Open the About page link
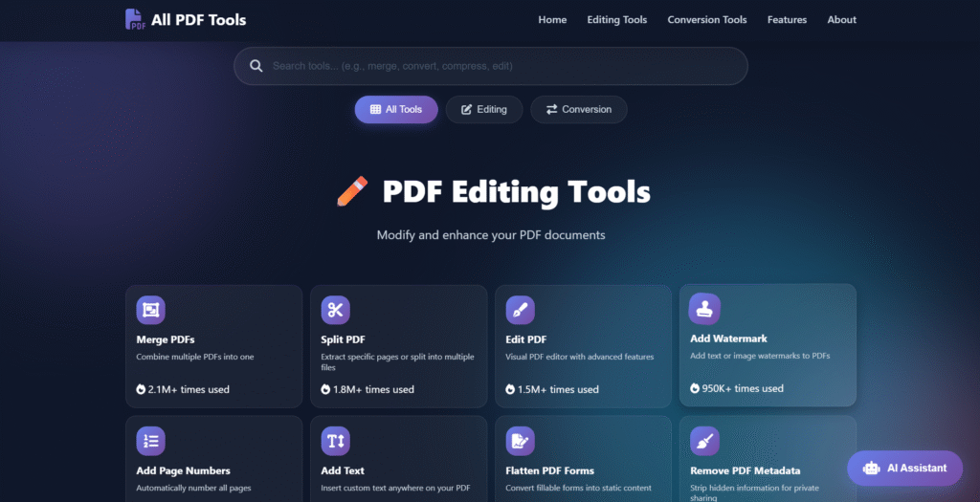Viewport: 980px width, 502px height. coord(842,20)
